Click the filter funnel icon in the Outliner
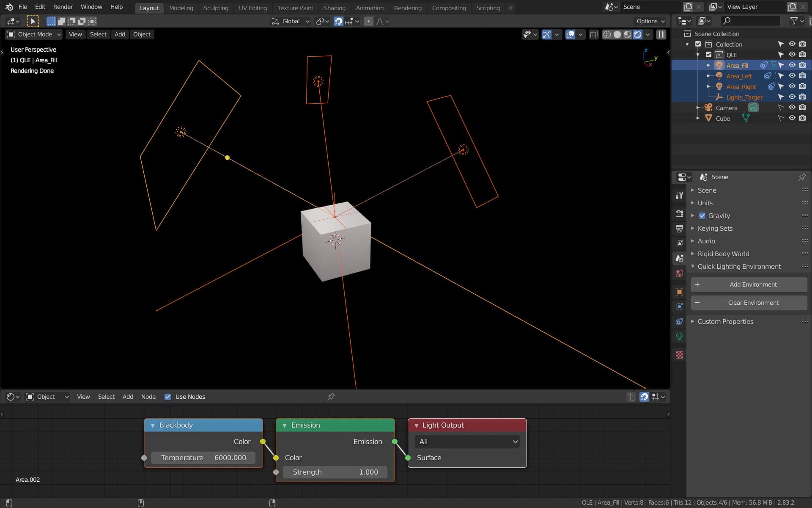 [795, 21]
